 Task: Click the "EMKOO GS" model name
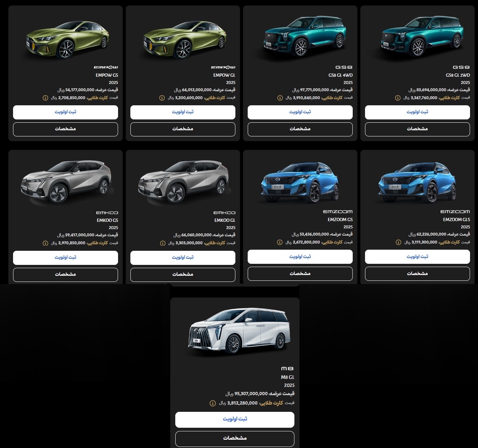107,220
